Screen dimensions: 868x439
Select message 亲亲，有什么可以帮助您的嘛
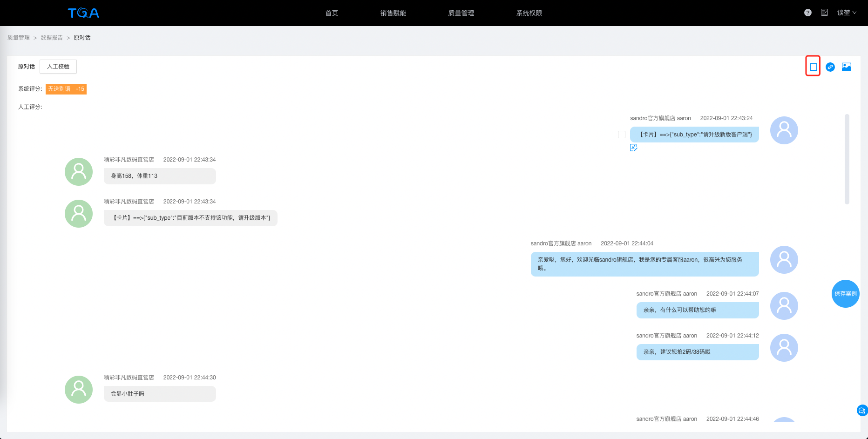pos(698,310)
